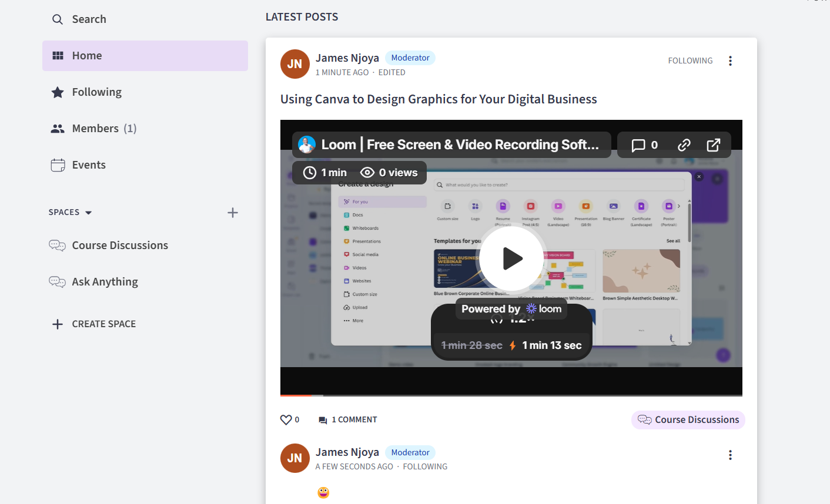Click the Following star icon
Image resolution: width=830 pixels, height=504 pixels.
pos(58,92)
